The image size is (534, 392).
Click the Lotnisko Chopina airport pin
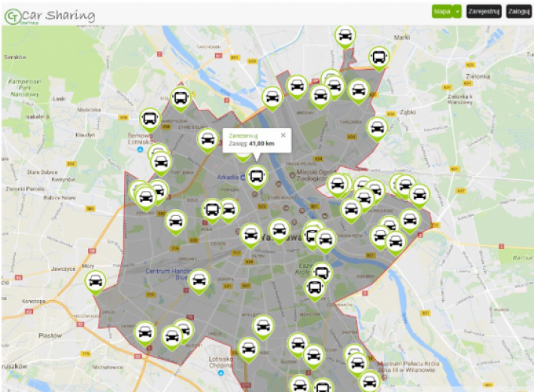[x=220, y=372]
